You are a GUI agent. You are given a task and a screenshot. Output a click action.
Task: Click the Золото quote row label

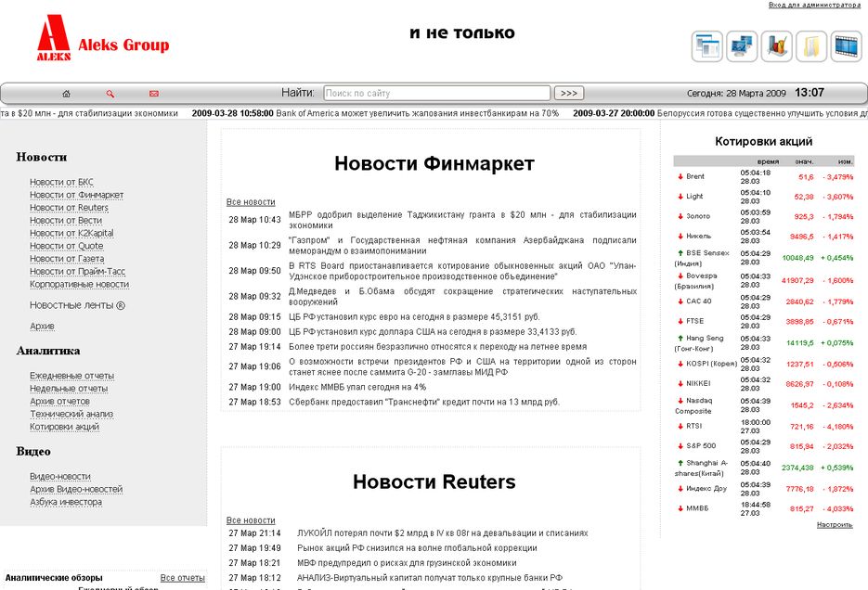(697, 216)
